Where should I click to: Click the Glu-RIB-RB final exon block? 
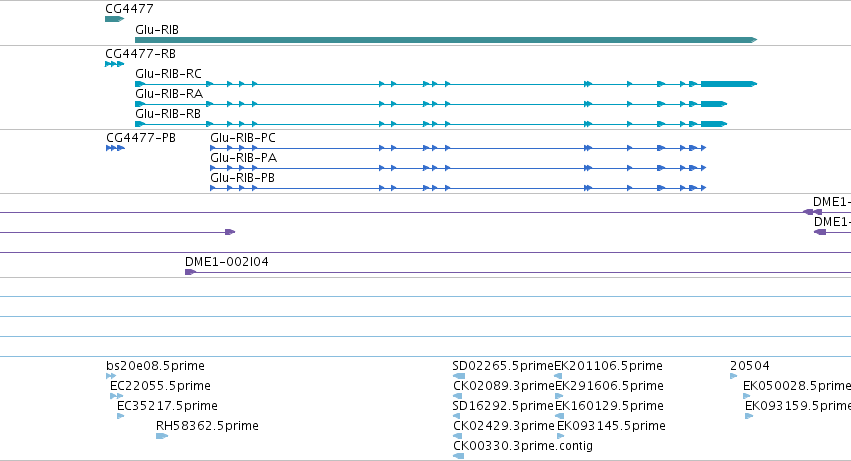pos(713,124)
